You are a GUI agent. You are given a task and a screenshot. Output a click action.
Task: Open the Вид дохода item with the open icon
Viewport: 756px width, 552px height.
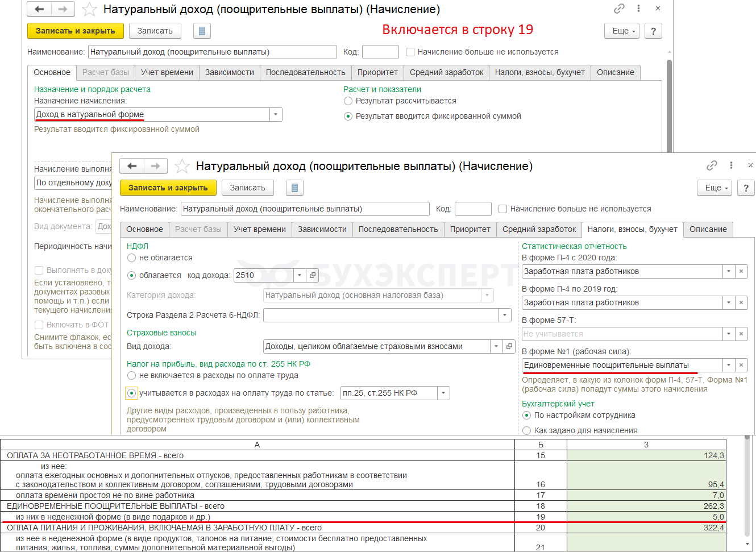point(509,346)
